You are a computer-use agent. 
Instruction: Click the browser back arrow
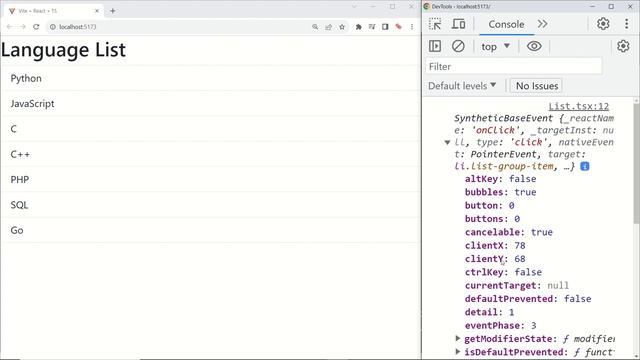pos(9,27)
